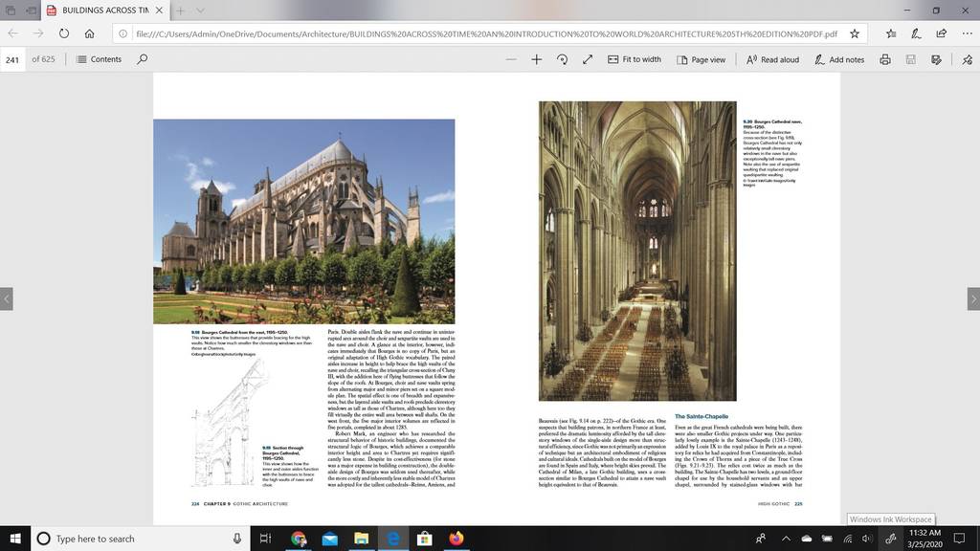Zoom in with the plus icon
Viewport: 980px width, 551px height.
coord(536,59)
